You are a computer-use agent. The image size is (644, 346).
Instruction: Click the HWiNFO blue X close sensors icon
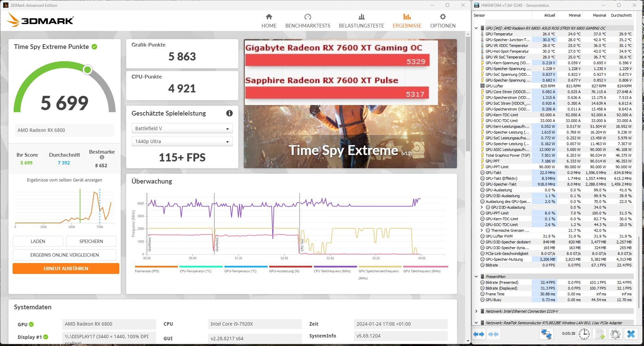[x=631, y=334]
